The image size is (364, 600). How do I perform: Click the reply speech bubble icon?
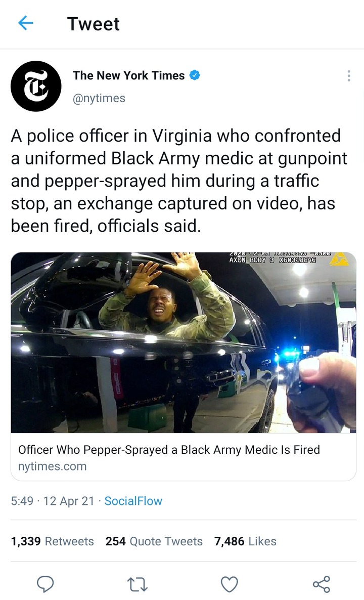[x=45, y=584]
